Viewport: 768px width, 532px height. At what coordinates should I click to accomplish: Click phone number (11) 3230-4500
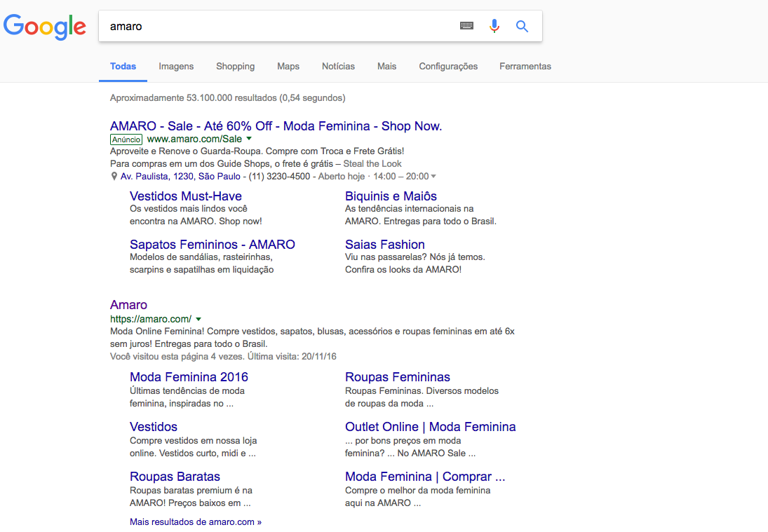coord(279,176)
